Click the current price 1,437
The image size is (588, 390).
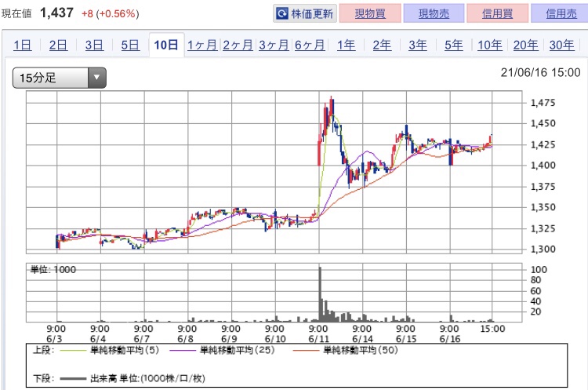56,13
